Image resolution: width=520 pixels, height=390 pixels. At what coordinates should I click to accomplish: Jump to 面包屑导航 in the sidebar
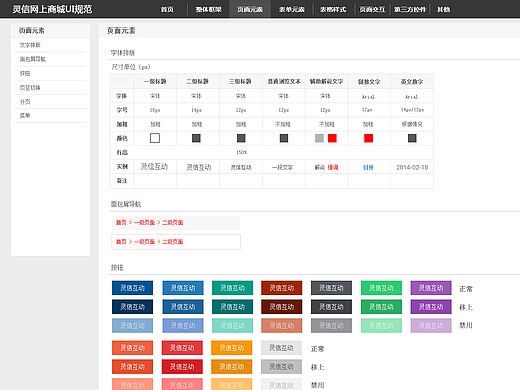(33, 59)
